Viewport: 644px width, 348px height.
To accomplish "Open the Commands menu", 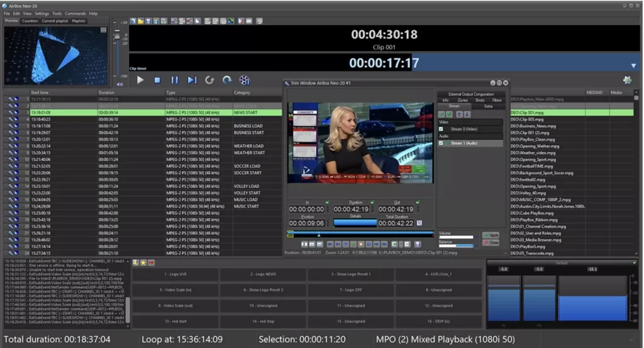I will tap(75, 13).
